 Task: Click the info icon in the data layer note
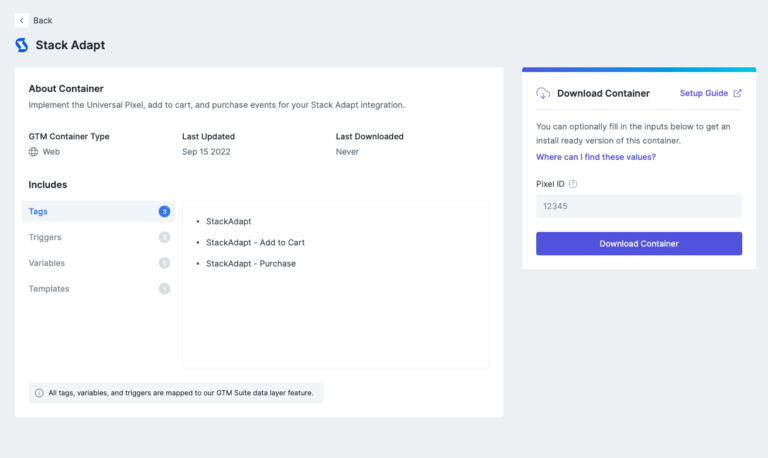pyautogui.click(x=39, y=393)
